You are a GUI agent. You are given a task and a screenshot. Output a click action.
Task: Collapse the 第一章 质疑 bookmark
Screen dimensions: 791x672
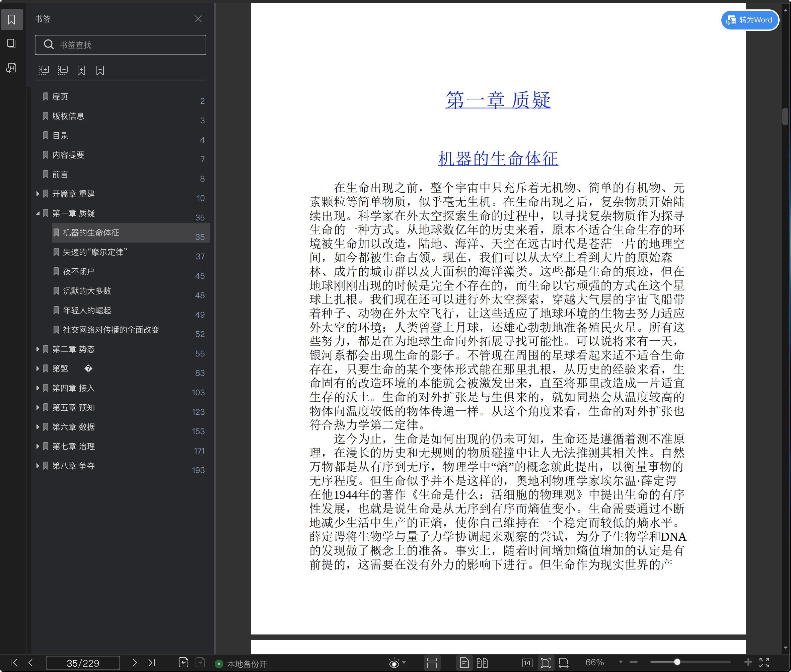38,213
